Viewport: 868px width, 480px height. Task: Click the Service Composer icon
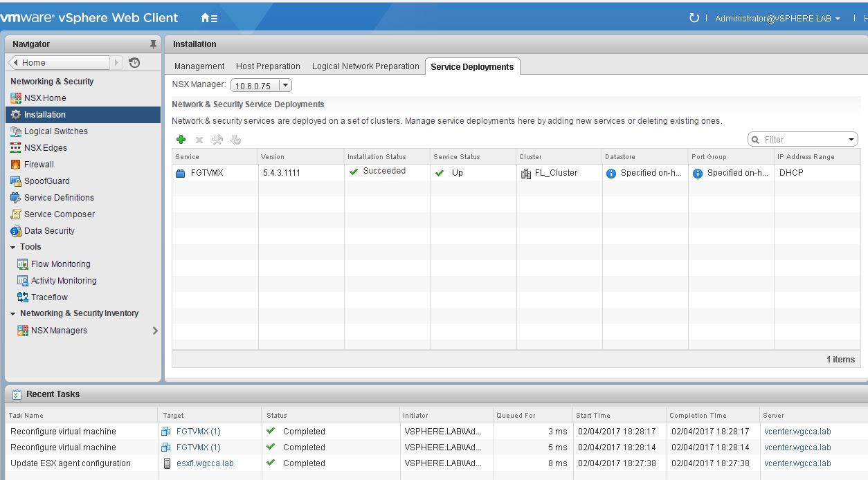click(x=16, y=214)
